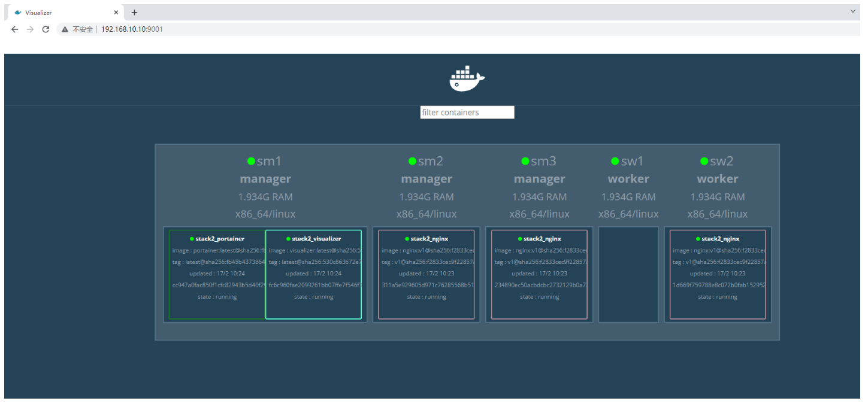Click the running state text on stack2_portainer
Viewport: 868px width, 404px height.
(x=217, y=296)
